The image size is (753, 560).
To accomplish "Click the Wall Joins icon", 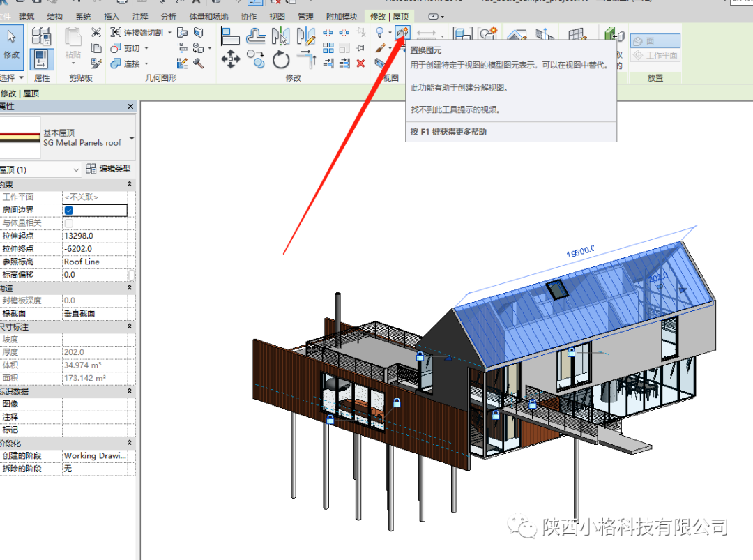I will coord(182,63).
